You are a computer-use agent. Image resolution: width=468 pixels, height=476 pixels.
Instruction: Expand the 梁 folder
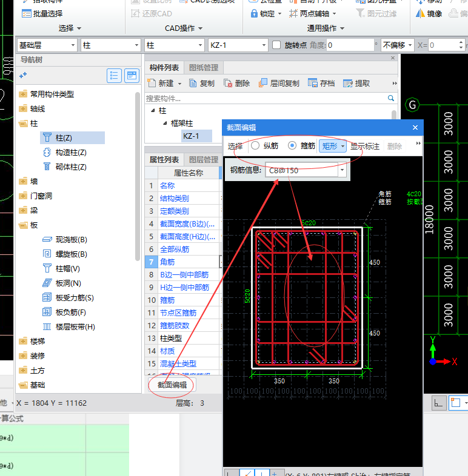23,210
